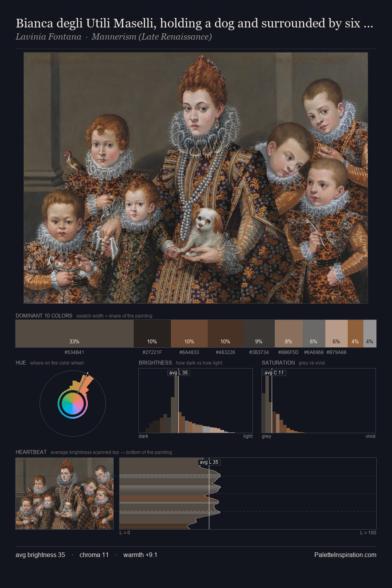Click the Mannerism (Late Renaissance) style label
Viewport: 392px width, 588px height.
coord(151,37)
